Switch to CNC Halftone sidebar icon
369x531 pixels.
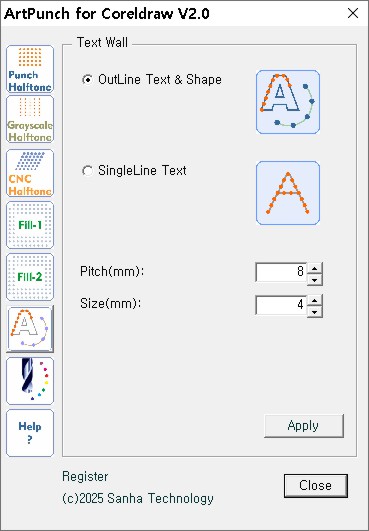30,173
